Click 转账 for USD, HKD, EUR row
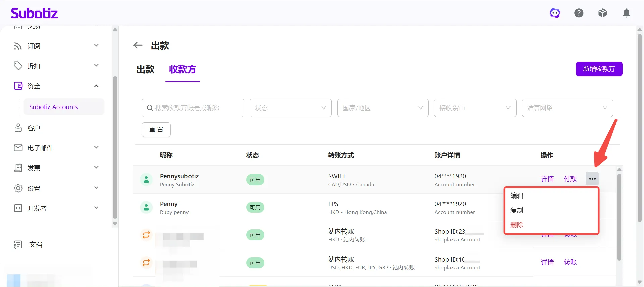644x287 pixels. (570, 262)
